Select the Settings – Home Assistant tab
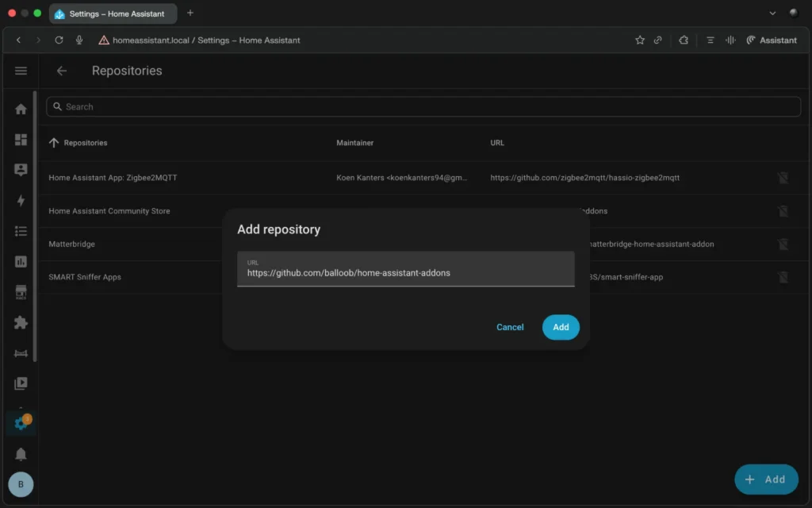This screenshot has width=812, height=508. click(113, 13)
